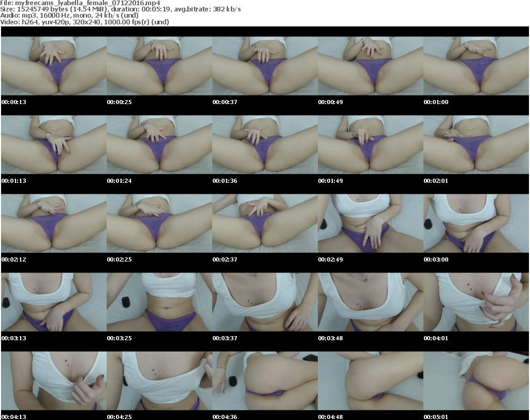Choose the video frame above 00:03:25

[159, 302]
